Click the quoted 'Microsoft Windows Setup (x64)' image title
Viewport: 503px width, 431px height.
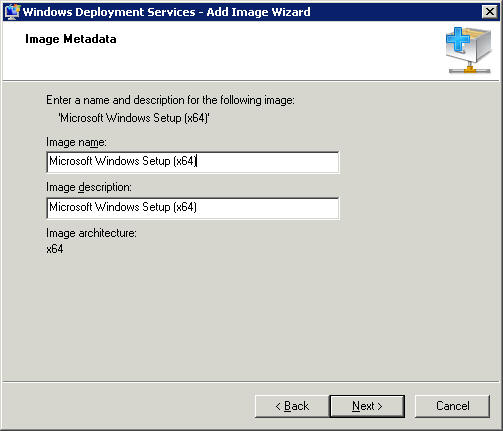point(134,118)
